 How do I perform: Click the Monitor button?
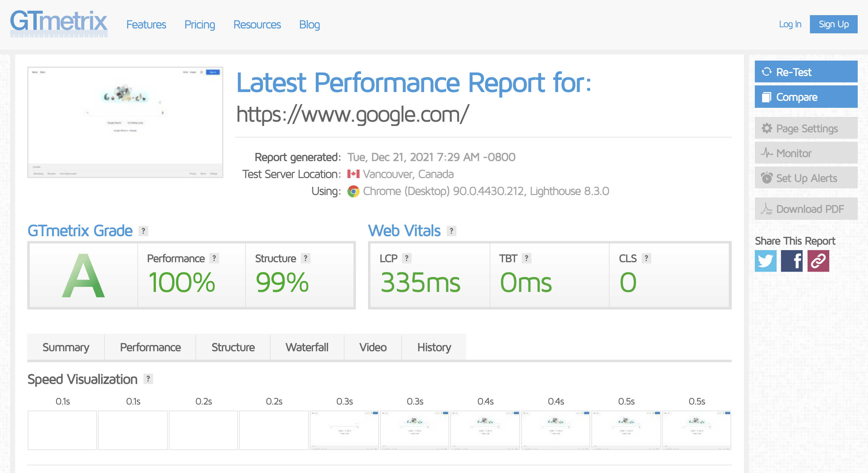click(806, 153)
